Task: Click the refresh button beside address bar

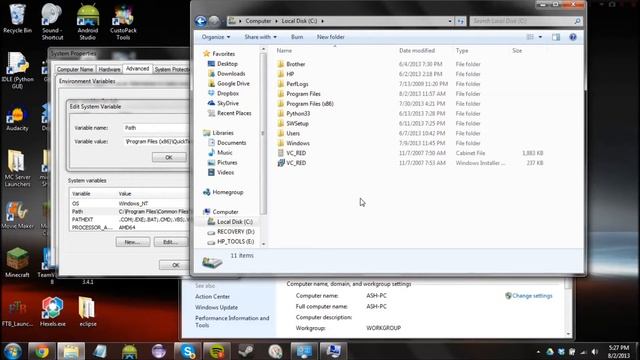Action: (460, 21)
